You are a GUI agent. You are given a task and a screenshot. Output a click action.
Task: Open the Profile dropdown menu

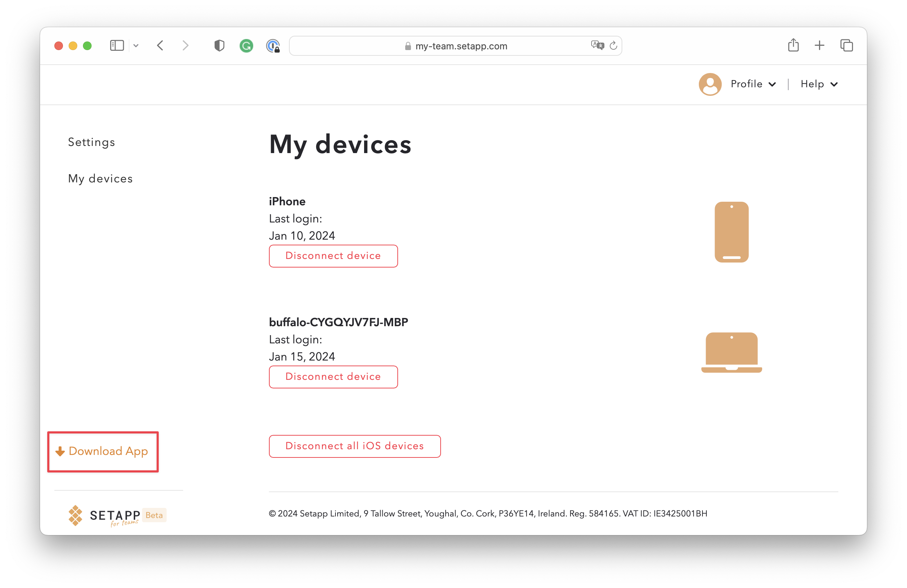click(x=752, y=84)
